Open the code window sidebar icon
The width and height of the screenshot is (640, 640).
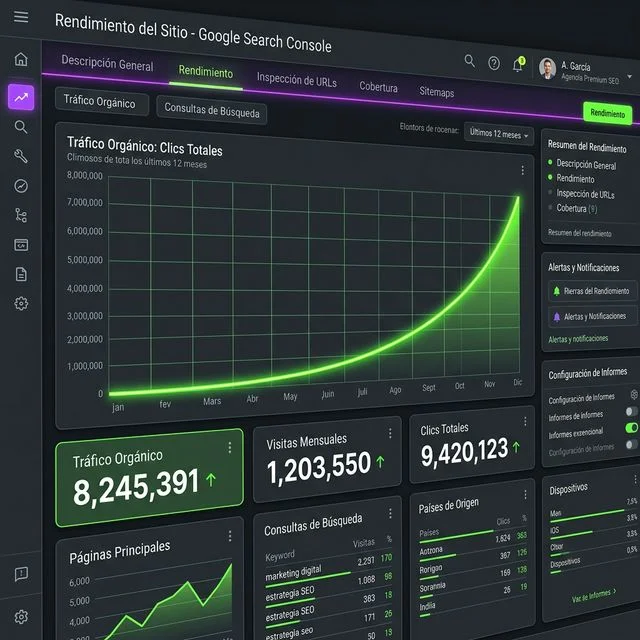tap(21, 245)
